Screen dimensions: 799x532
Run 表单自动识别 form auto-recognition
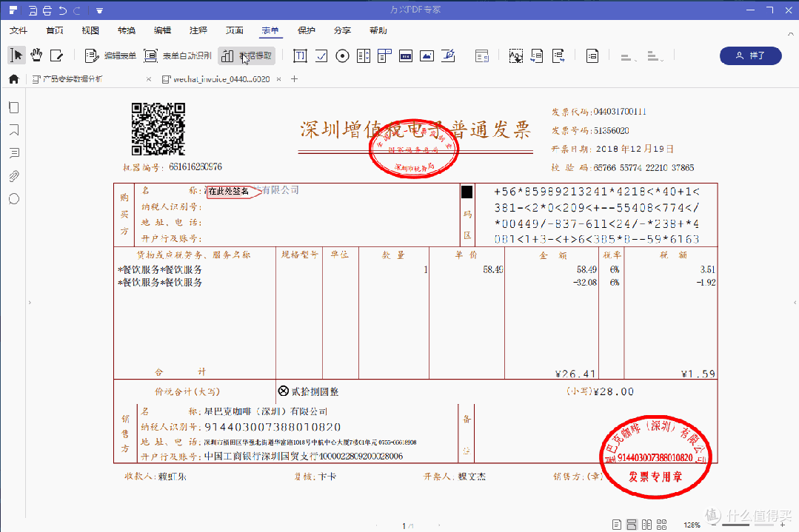177,55
